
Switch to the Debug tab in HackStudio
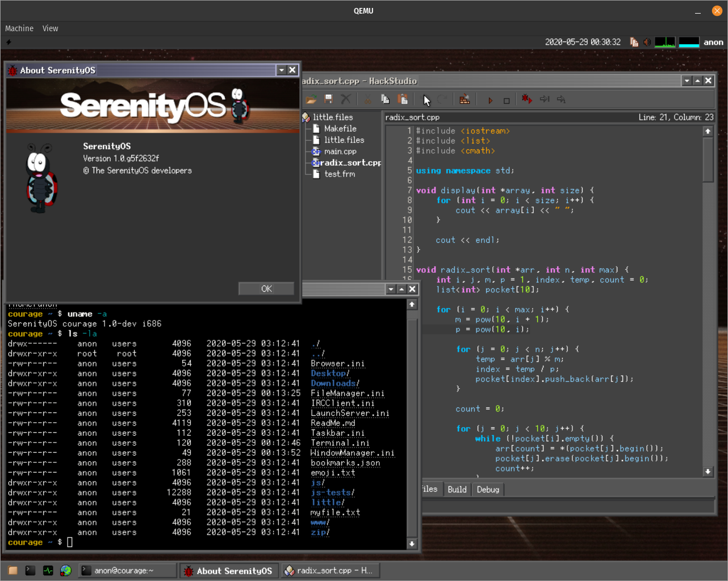tap(488, 490)
